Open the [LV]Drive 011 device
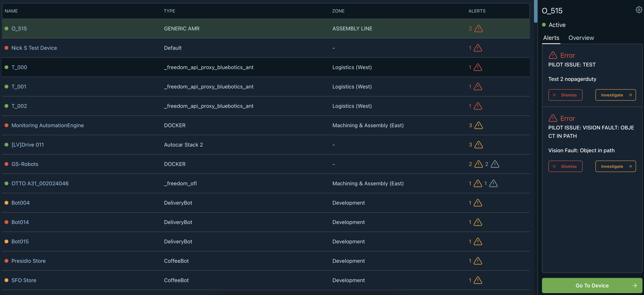Image resolution: width=644 pixels, height=295 pixels. 27,145
